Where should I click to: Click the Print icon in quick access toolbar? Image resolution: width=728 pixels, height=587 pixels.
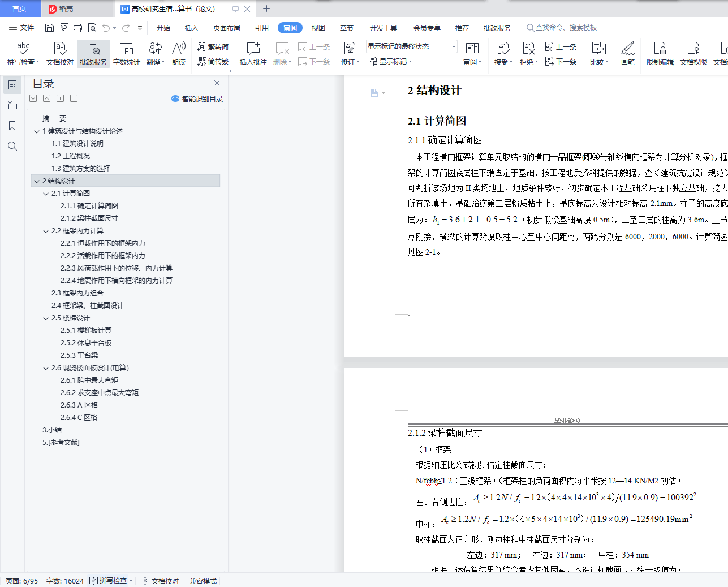tap(78, 28)
